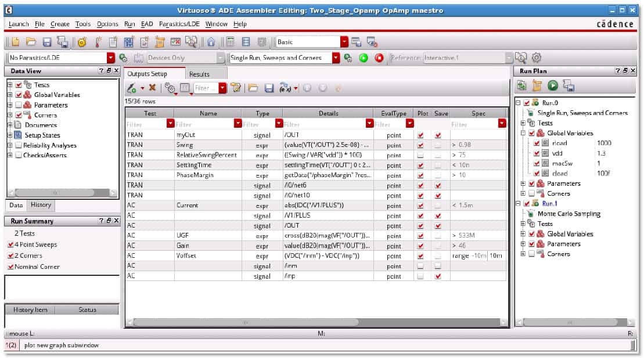
Task: Toggle the 4 Point Sweeps checkbox in Run Summary
Action: pyautogui.click(x=10, y=244)
